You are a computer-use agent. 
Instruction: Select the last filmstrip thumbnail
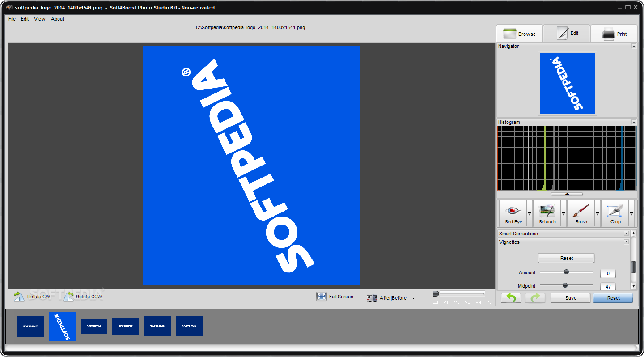[x=189, y=327]
